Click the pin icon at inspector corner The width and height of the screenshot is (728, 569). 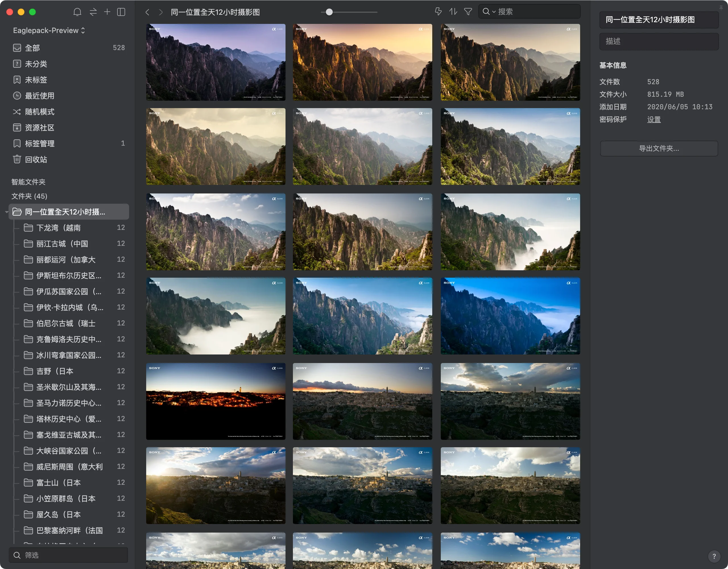tap(721, 7)
